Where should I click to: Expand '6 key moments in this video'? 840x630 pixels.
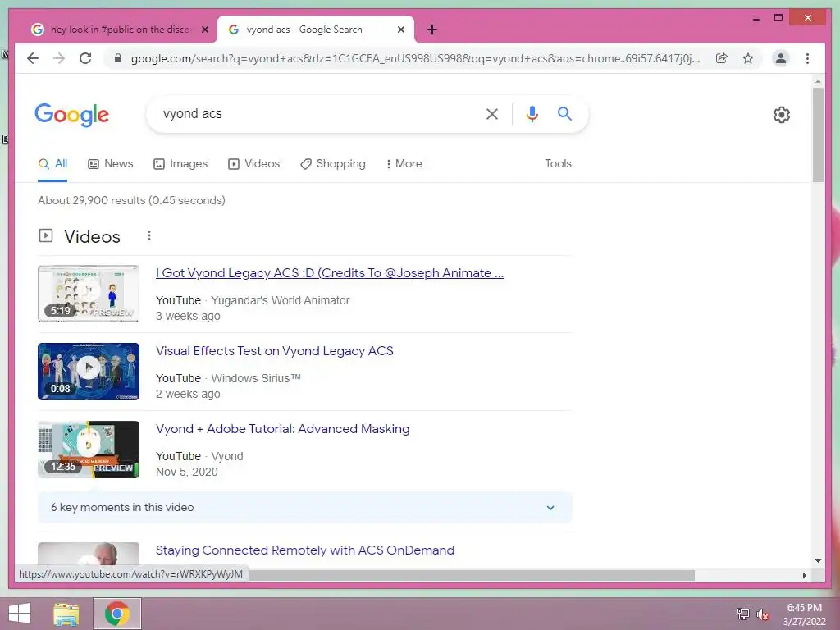click(x=305, y=507)
